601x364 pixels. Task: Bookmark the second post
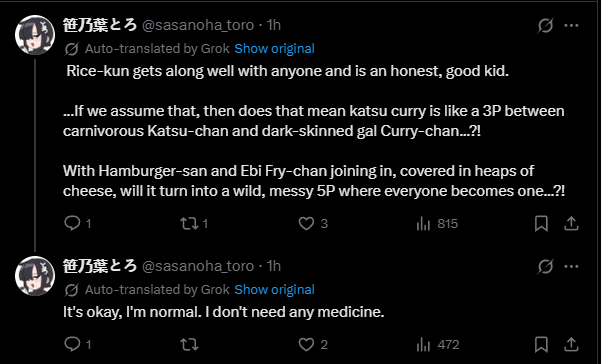541,344
